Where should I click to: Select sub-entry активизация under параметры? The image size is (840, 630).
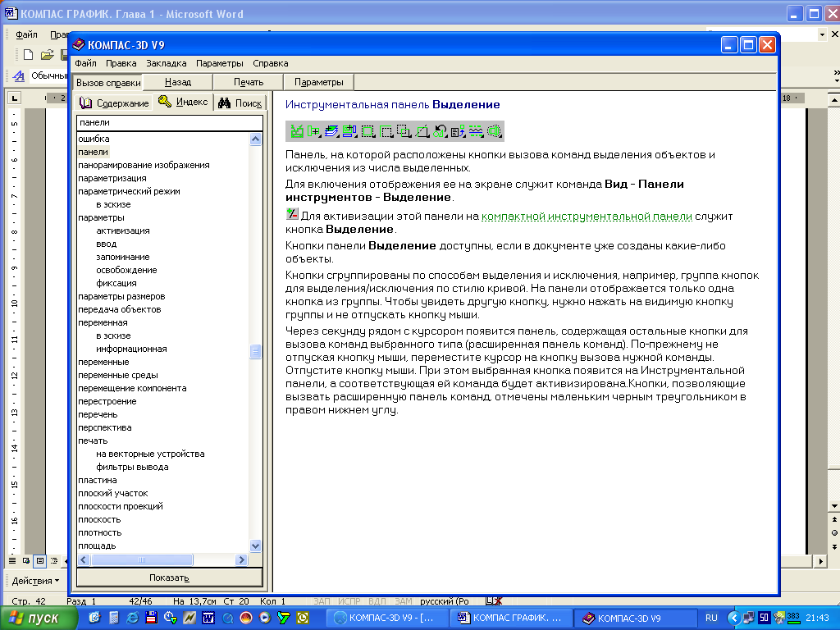[123, 231]
